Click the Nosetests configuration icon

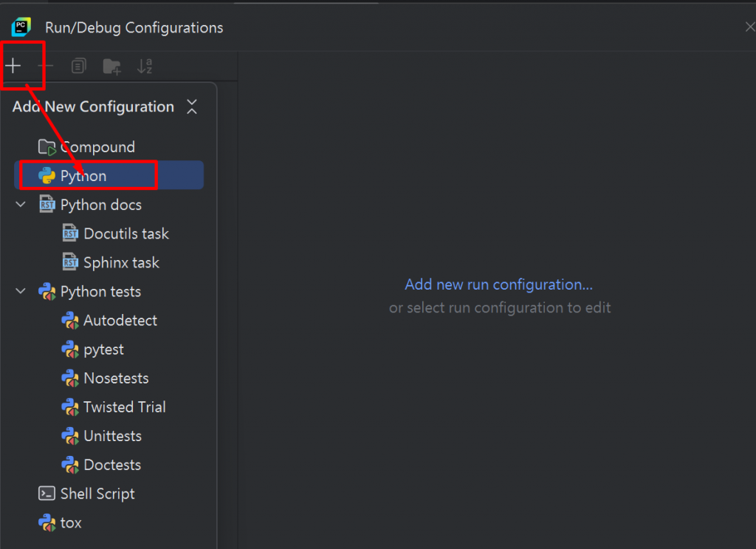70,378
